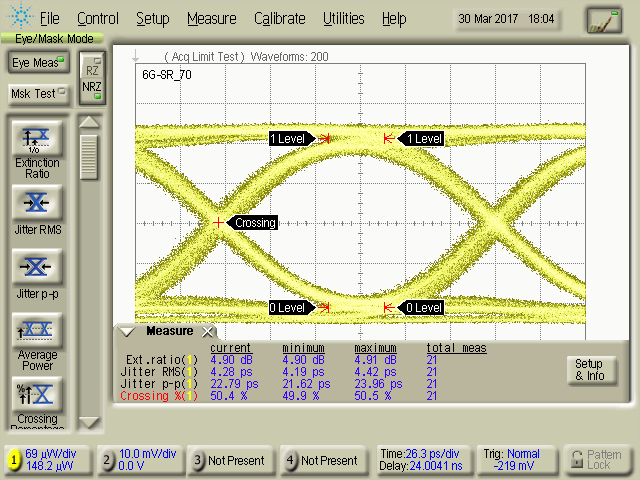Viewport: 640px width, 480px height.
Task: Click the current column header
Action: pos(231,348)
